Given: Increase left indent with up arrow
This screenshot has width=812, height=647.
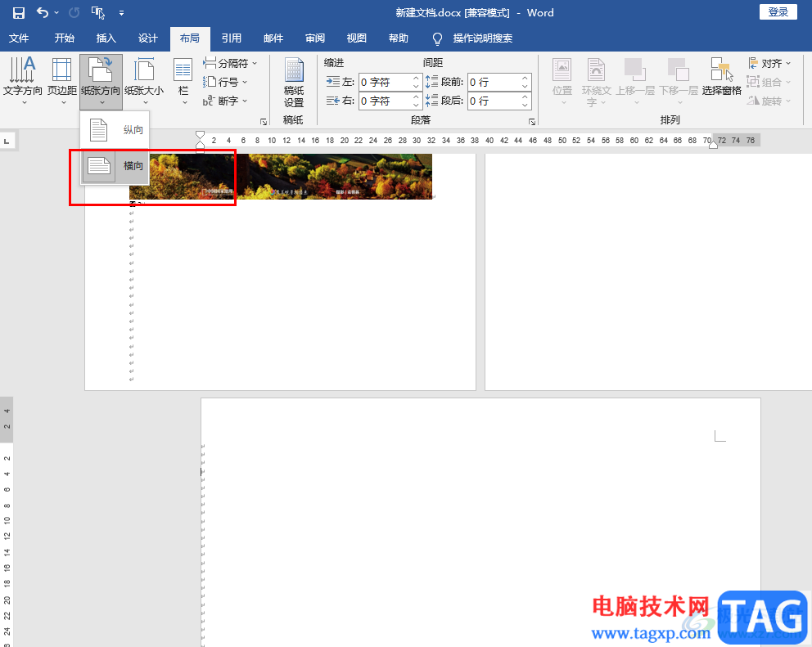Looking at the screenshot, I should (x=417, y=79).
